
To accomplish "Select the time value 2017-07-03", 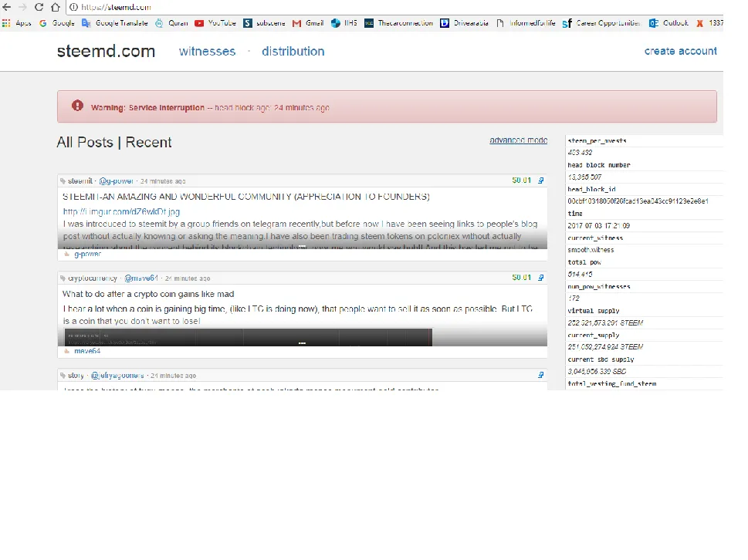I will click(599, 226).
